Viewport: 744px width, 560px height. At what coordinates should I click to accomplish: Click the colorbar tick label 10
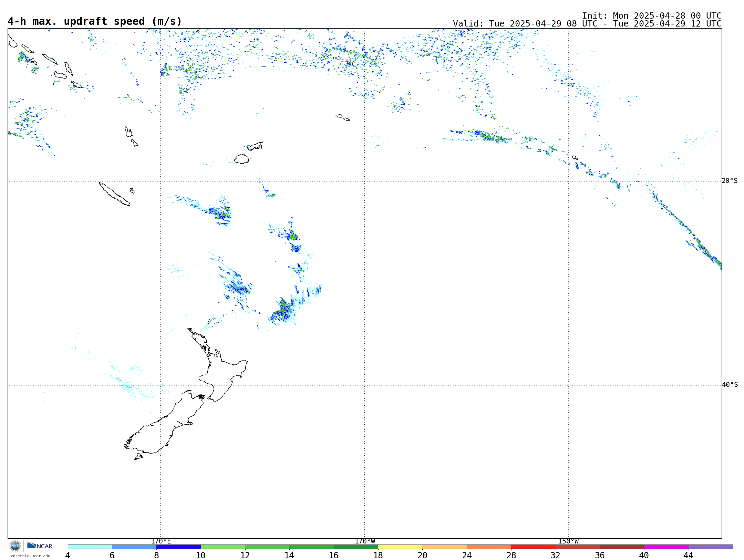pyautogui.click(x=201, y=555)
